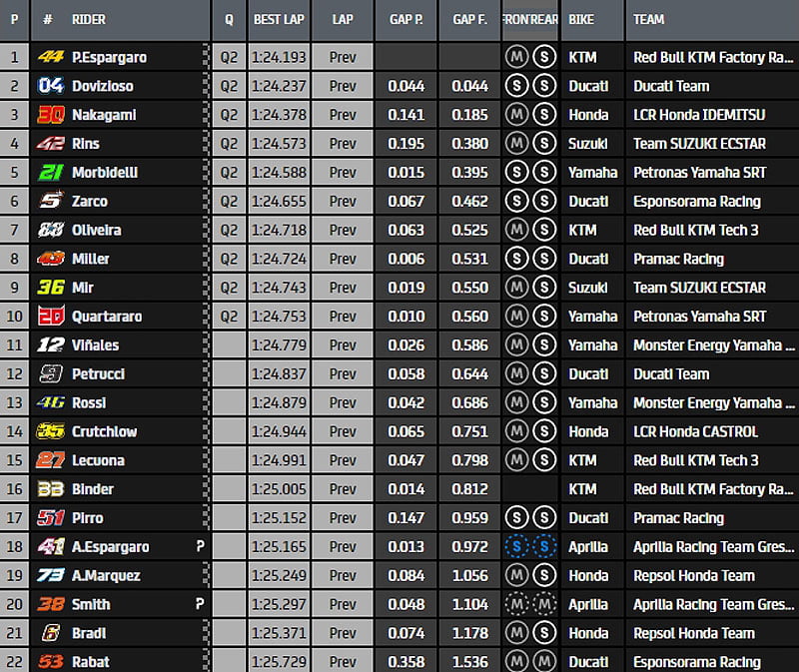
Task: Click Oliveira's best lap time 1:24.718
Action: pyautogui.click(x=280, y=230)
